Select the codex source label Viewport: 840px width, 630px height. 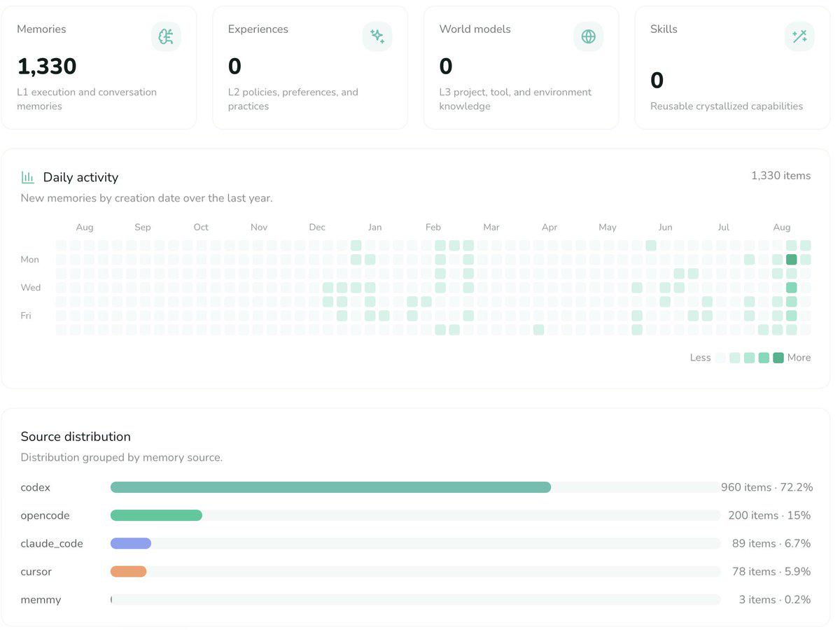point(36,487)
